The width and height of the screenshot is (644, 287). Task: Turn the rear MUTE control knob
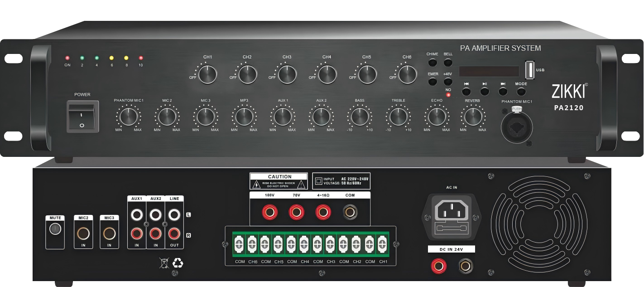[x=55, y=229]
